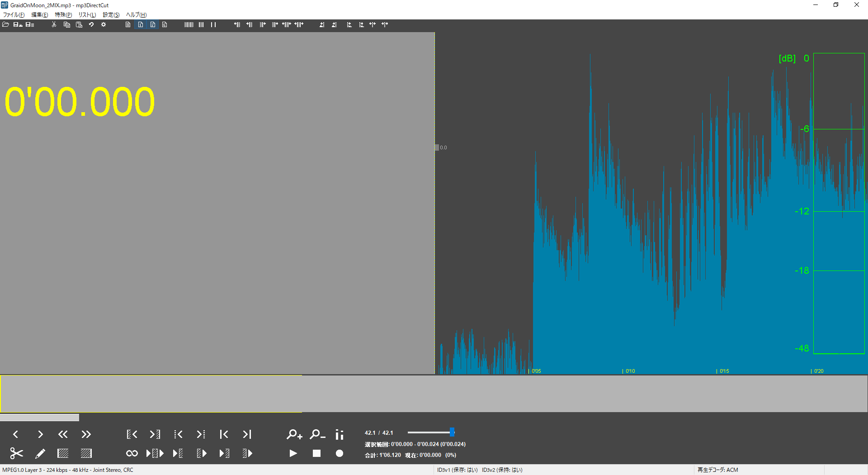Click the MPEG1.0 Layer 3 format status text
The height and width of the screenshot is (475, 868).
68,470
